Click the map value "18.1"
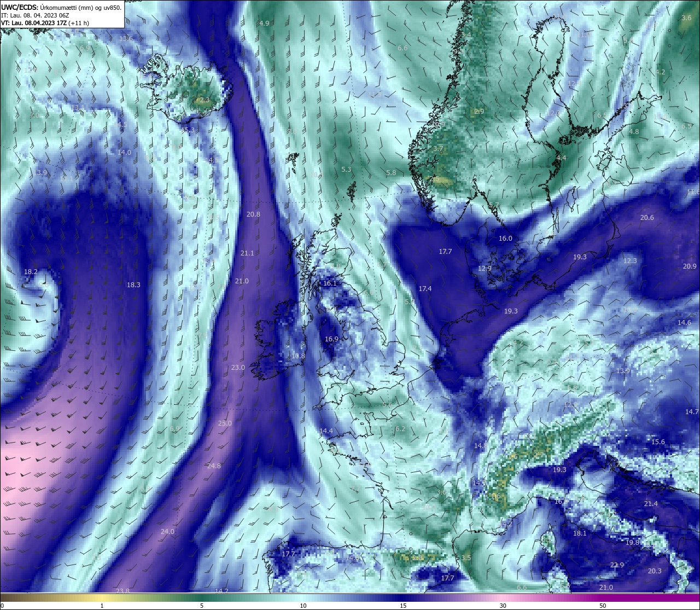Screen dimensions: 700x610 click(580, 533)
